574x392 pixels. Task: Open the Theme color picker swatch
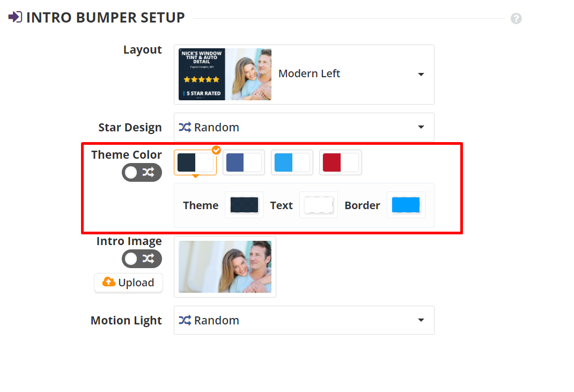coord(244,205)
